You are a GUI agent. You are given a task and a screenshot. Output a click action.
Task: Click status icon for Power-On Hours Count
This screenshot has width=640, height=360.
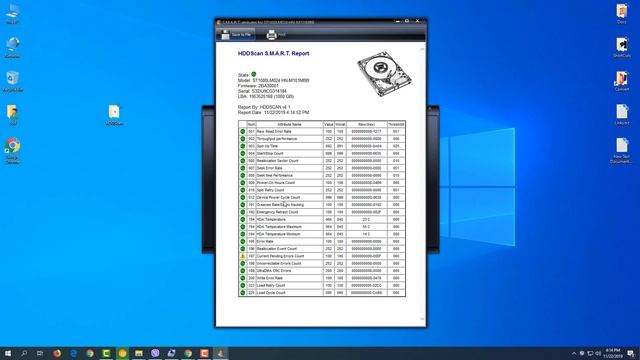242,183
